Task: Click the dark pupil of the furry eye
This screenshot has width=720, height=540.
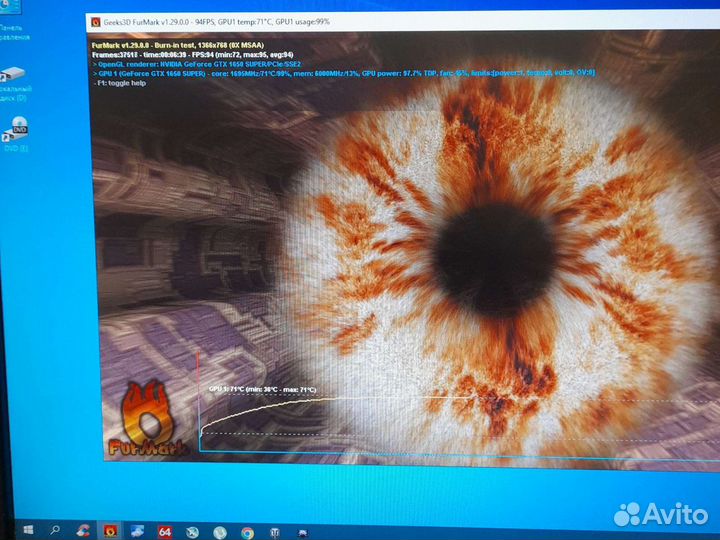Action: pyautogui.click(x=495, y=259)
